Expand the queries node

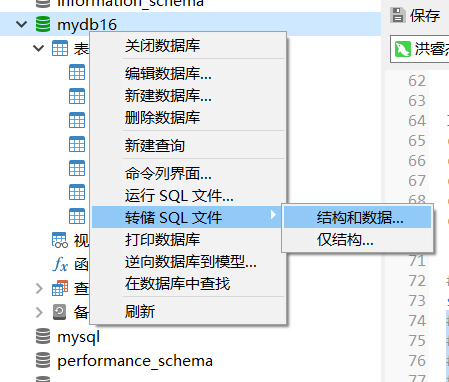[x=39, y=288]
